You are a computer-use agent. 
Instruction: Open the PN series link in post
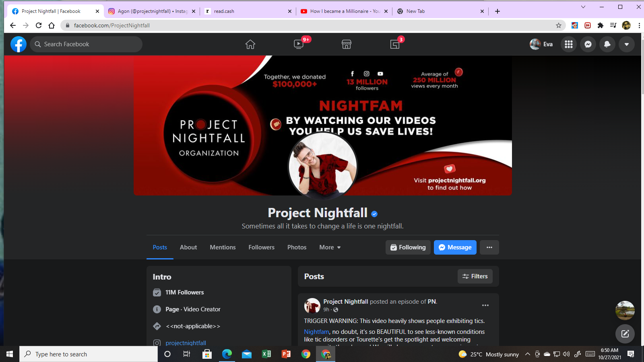[431, 302]
